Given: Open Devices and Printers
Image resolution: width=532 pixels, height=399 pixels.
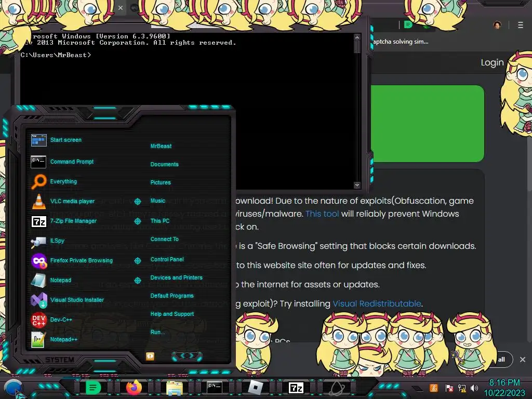Looking at the screenshot, I should [176, 277].
